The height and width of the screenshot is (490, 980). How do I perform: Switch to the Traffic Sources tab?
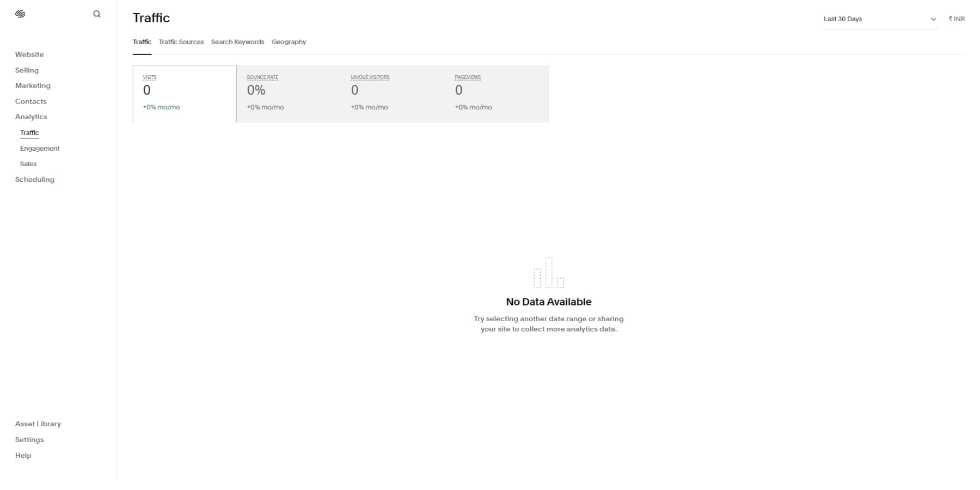(x=181, y=42)
